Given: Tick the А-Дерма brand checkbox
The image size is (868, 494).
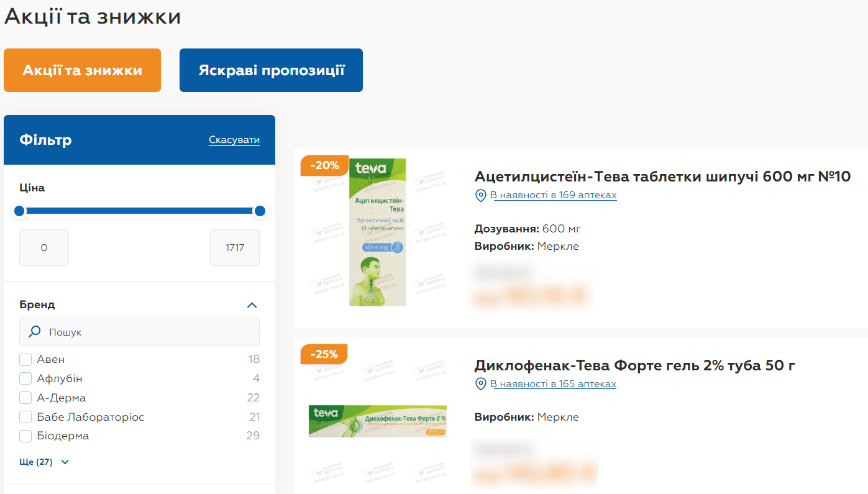Looking at the screenshot, I should [25, 398].
